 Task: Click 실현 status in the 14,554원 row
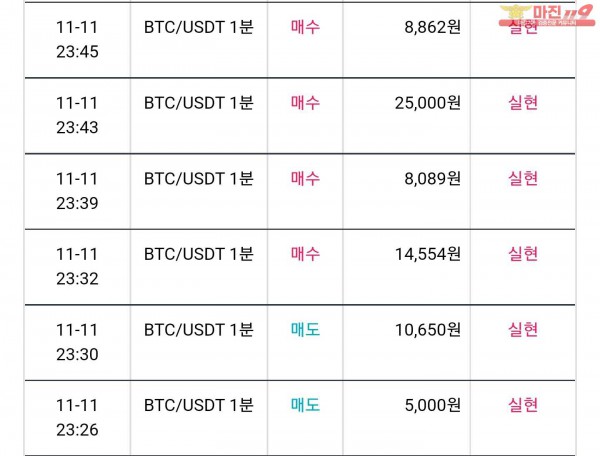(523, 254)
